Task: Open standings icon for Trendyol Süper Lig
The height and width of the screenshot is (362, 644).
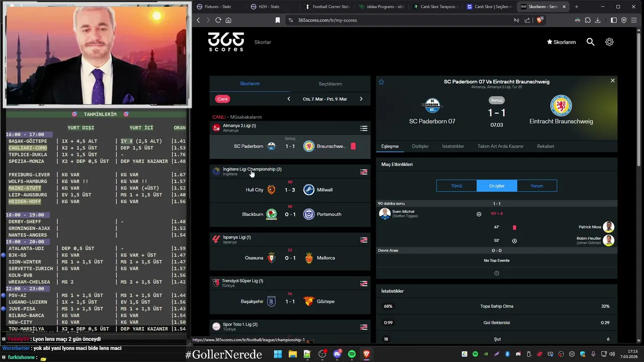Action: pos(364,284)
